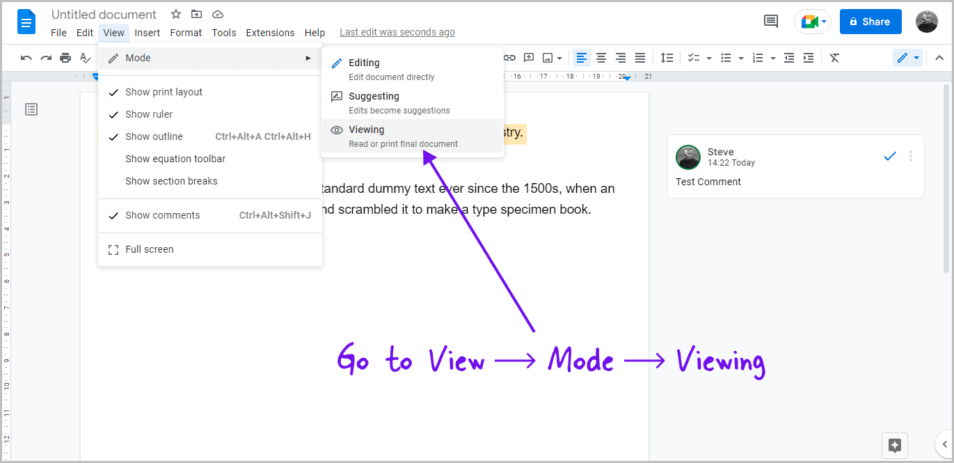Screen dimensions: 954x463
Task: Open checklist options dropdown arrow
Action: pos(709,58)
